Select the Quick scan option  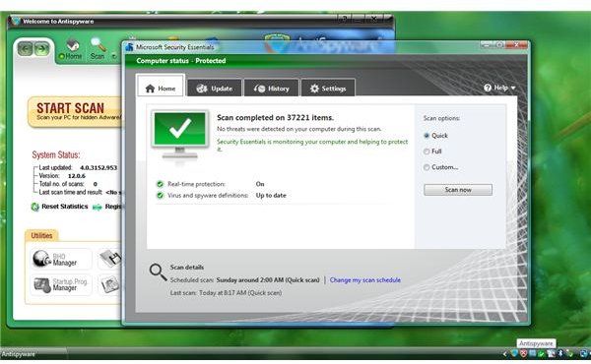(x=427, y=136)
